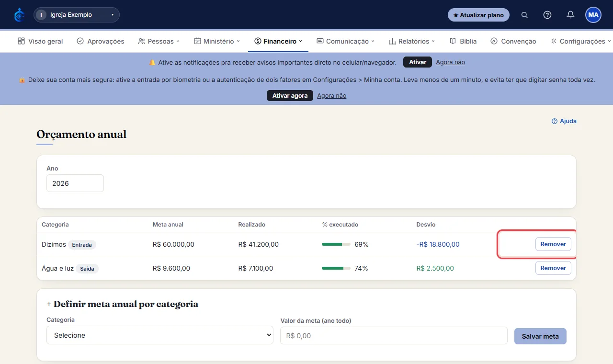Open the help question mark icon
613x364 pixels.
point(547,15)
